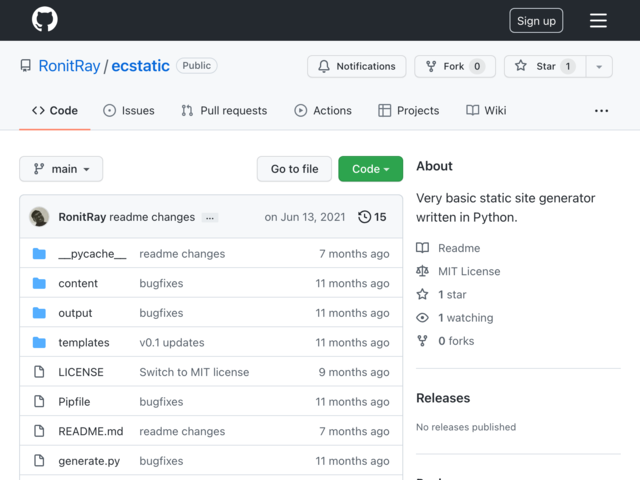Switch to the Pull requests tab
The height and width of the screenshot is (480, 640).
pyautogui.click(x=224, y=111)
